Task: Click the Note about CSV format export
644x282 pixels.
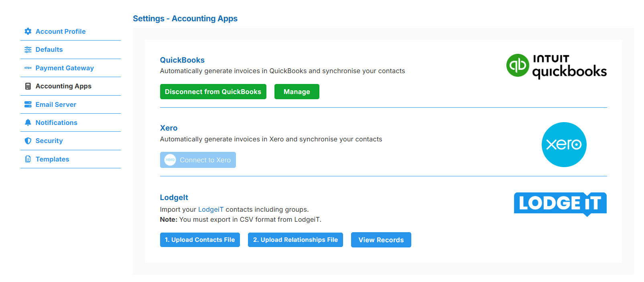Action: point(240,219)
